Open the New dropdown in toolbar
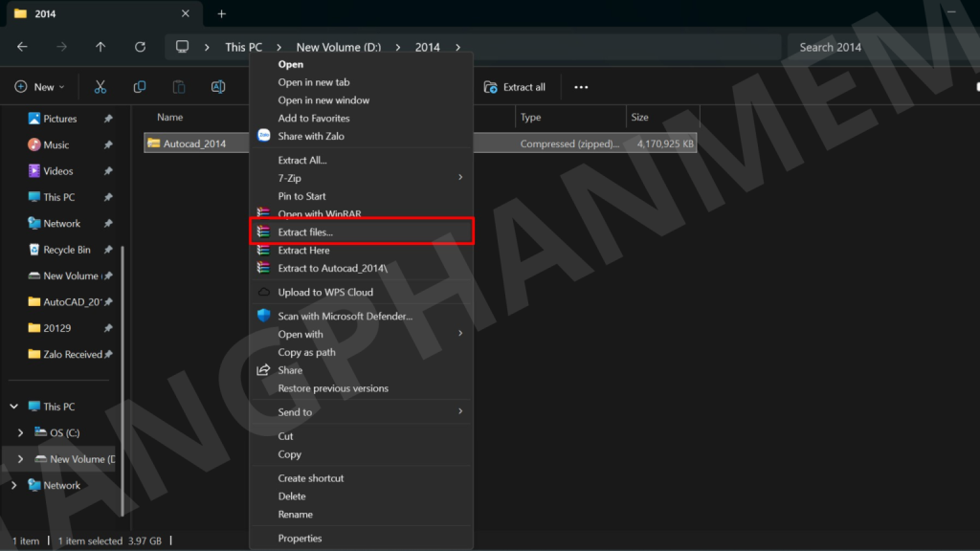This screenshot has width=980, height=551. (39, 87)
